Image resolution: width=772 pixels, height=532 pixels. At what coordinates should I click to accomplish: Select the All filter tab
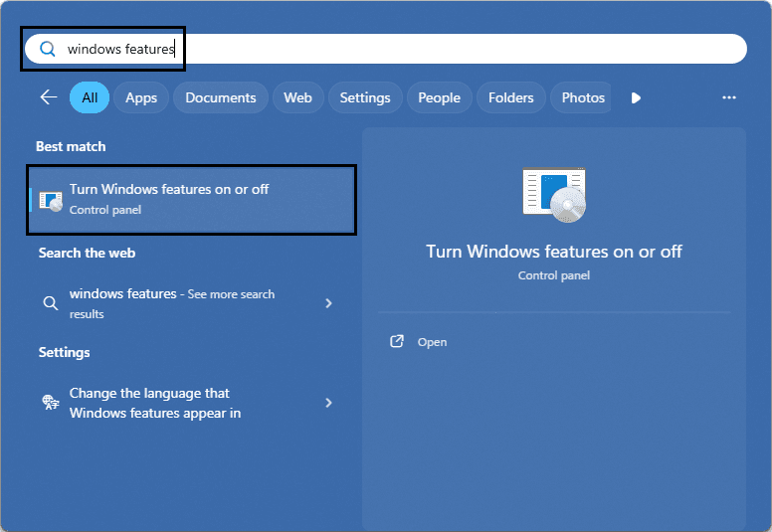click(90, 97)
